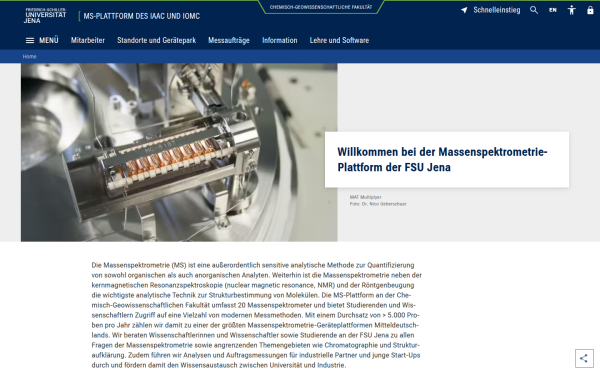Open the Mitarbeiter menu item
Viewport: 600px width, 375px height.
[x=88, y=41]
